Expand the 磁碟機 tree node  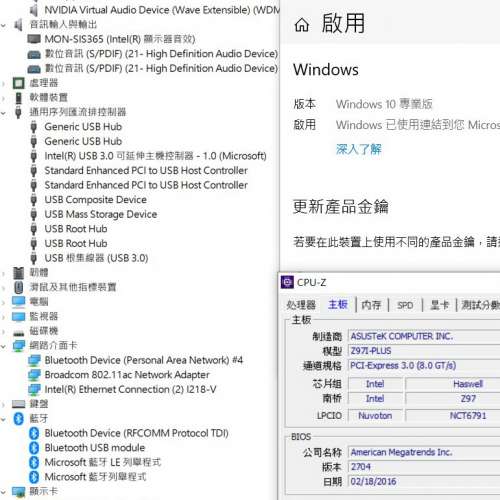coord(3,331)
